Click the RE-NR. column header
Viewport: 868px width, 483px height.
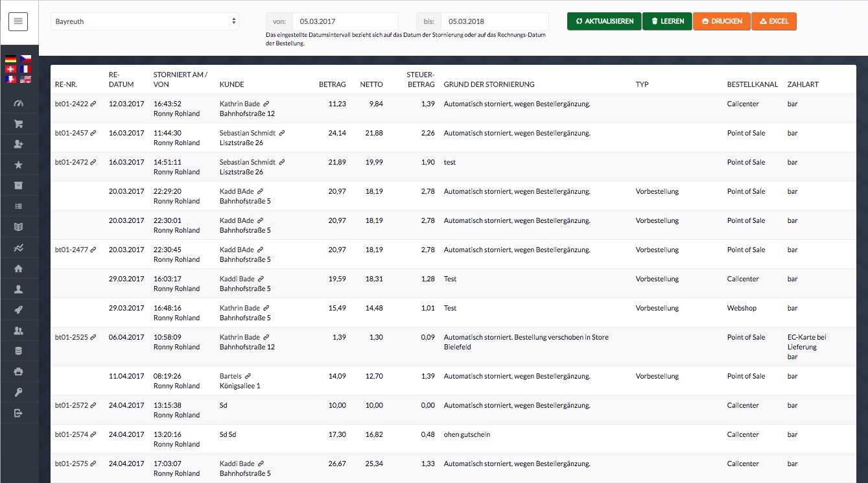click(66, 84)
